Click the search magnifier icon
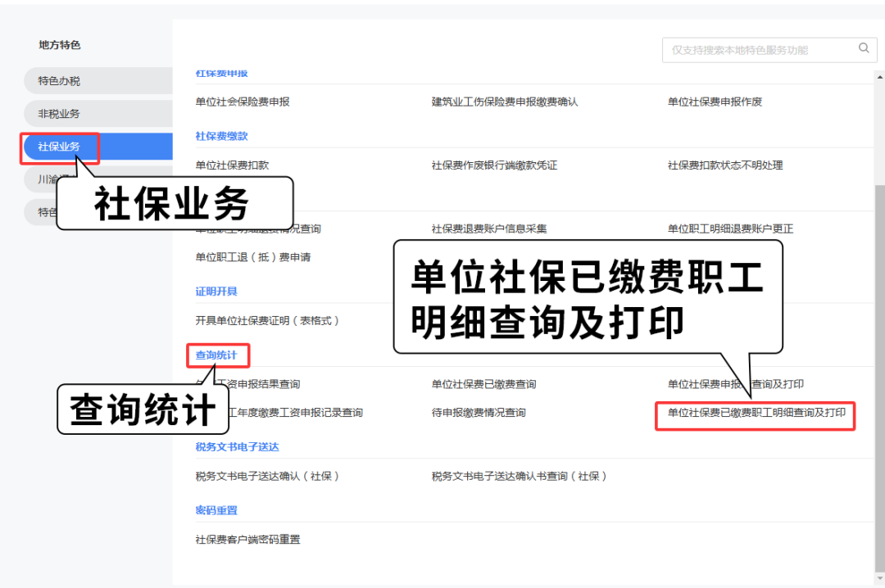Viewport: 885px width, 588px height. tap(863, 49)
